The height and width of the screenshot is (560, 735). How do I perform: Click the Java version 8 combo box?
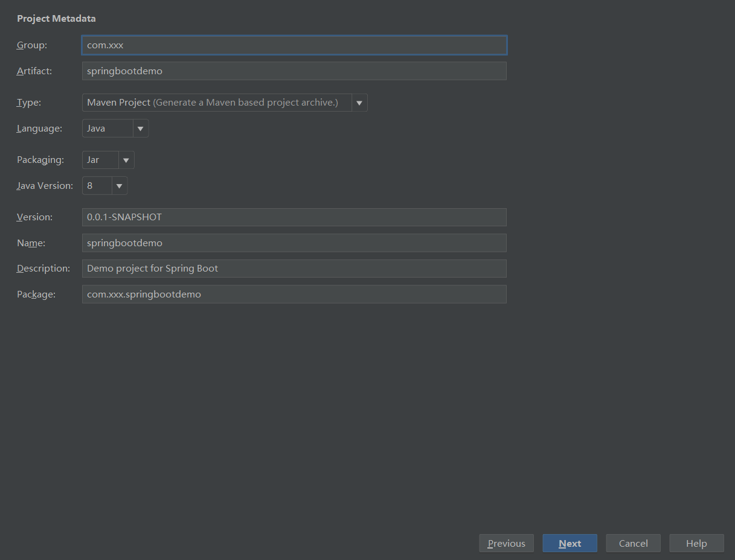point(97,186)
